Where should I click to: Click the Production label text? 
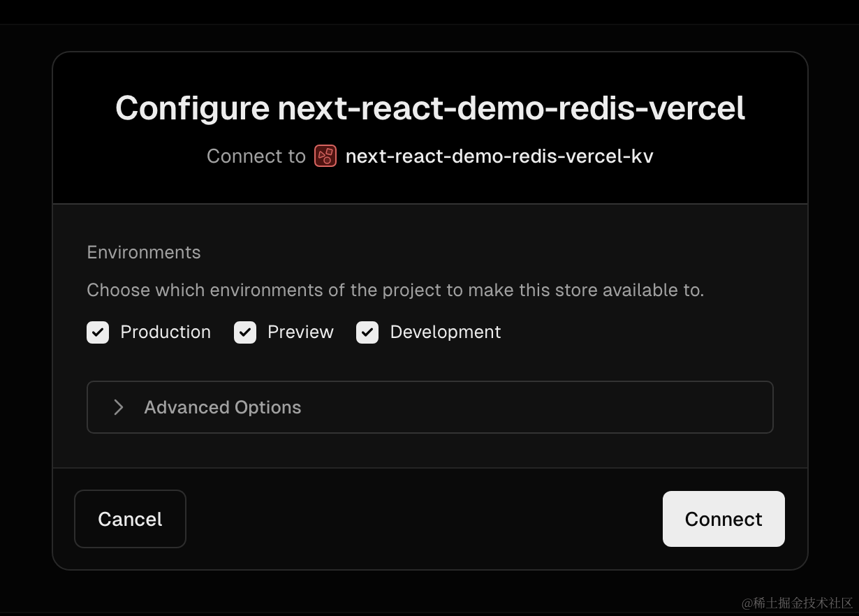pos(166,332)
